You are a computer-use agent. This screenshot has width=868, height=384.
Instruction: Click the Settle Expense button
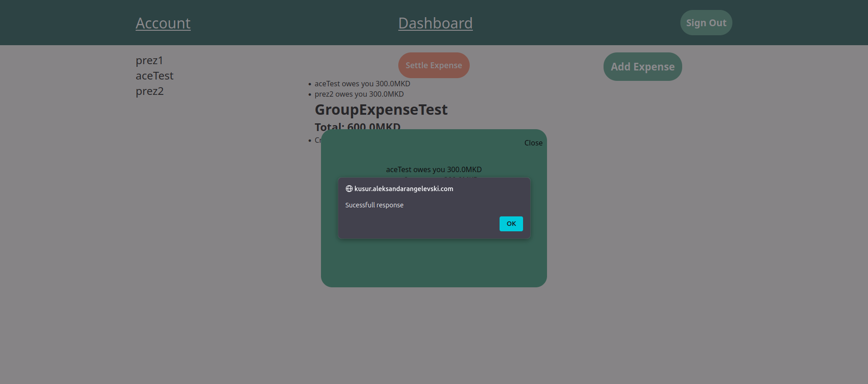click(x=434, y=66)
